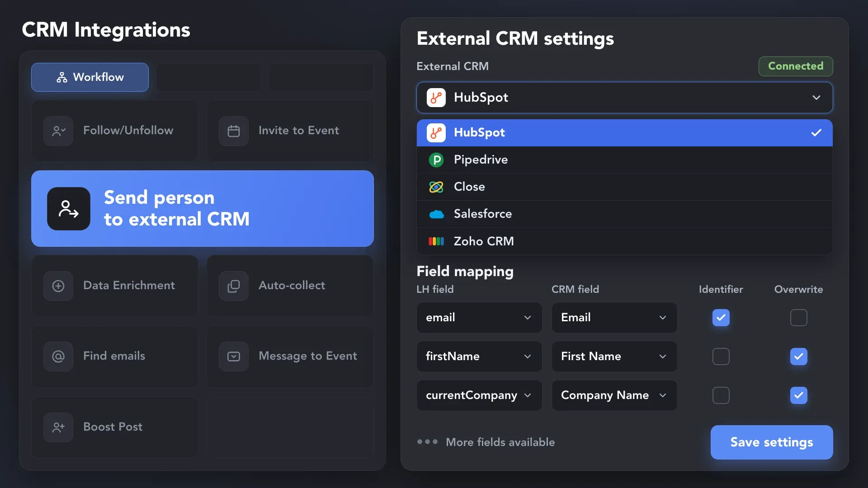The width and height of the screenshot is (868, 488).
Task: Click the HubSpot logo in the selected combo box
Action: (x=436, y=98)
